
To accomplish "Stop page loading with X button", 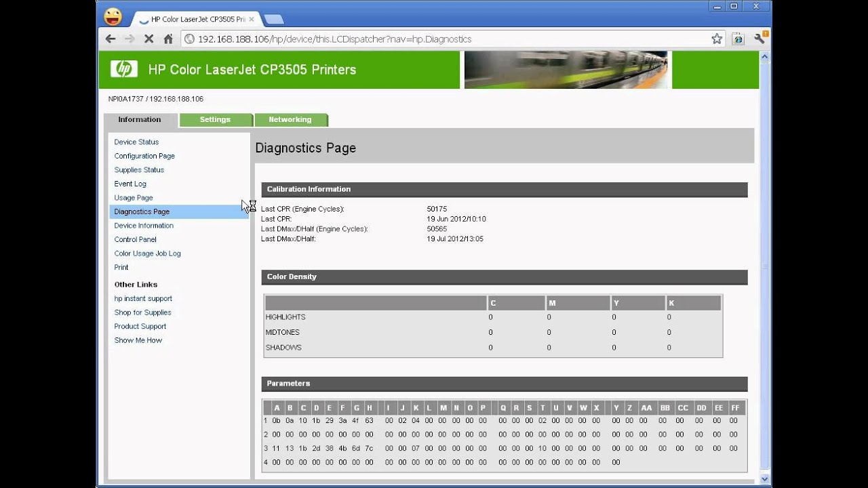I will 149,39.
